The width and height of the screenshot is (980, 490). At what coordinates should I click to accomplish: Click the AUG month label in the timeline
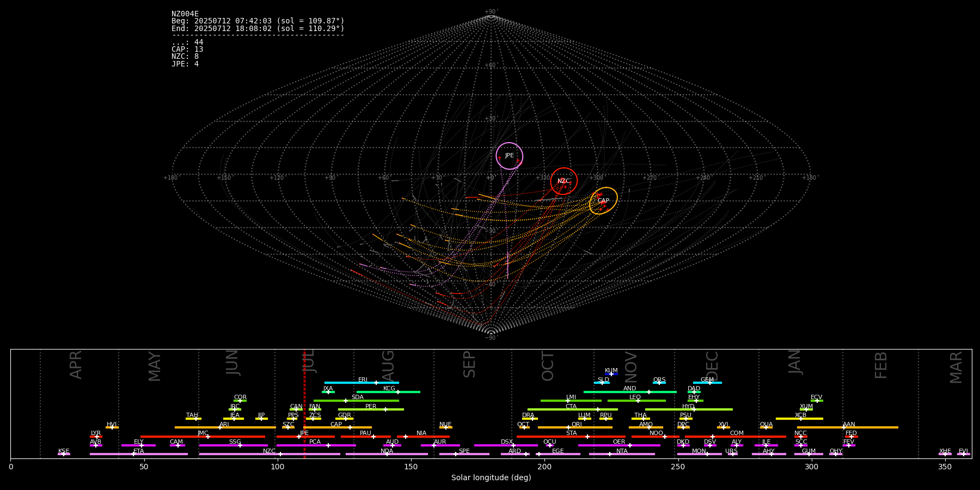click(x=388, y=366)
